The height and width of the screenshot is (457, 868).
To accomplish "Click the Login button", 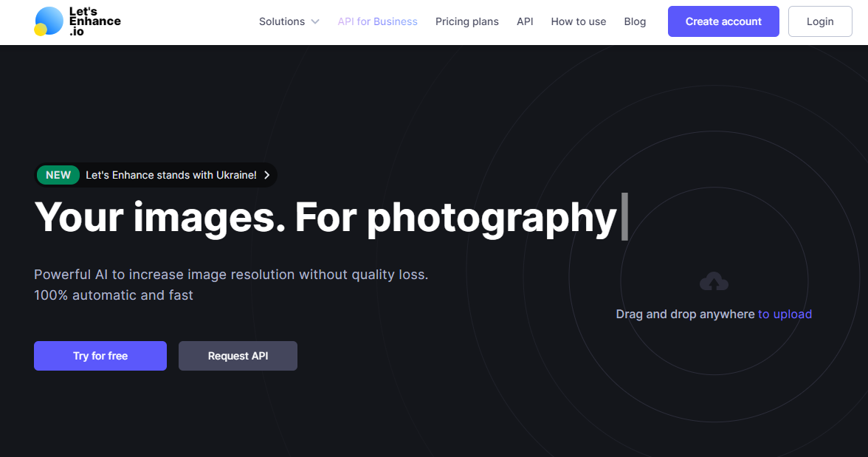I will 820,21.
